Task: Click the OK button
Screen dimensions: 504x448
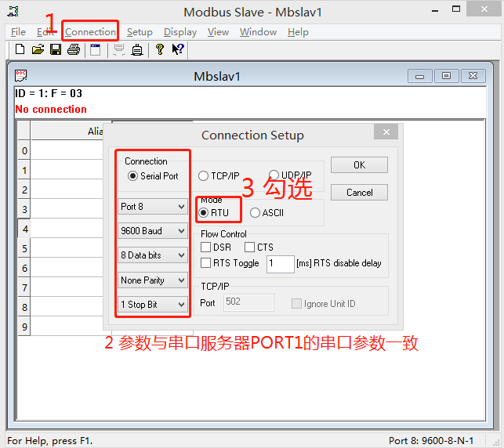Action: point(359,165)
